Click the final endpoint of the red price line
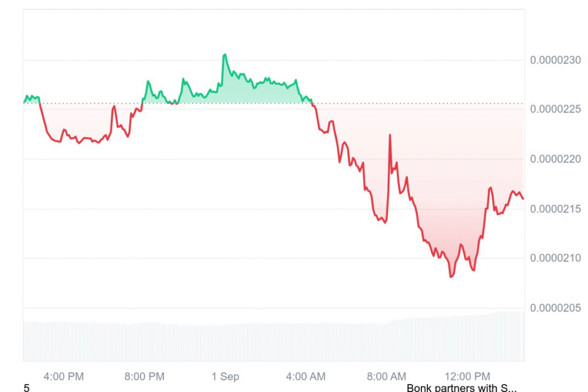 [523, 199]
